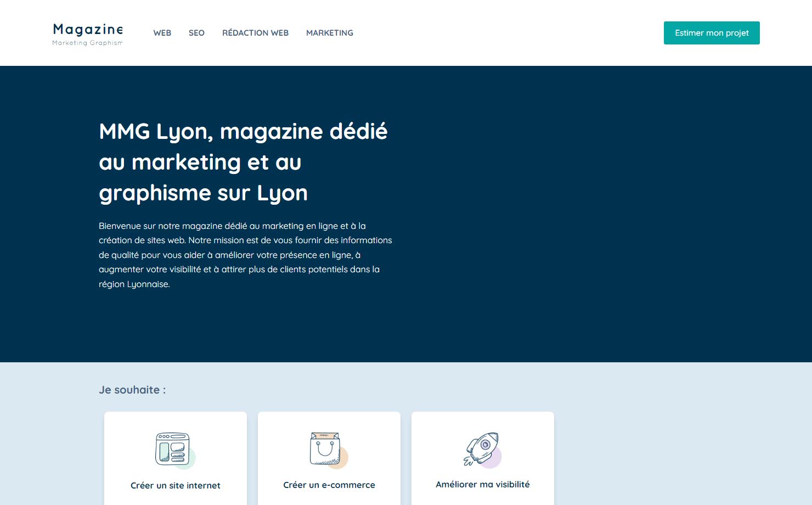
Task: Open the MARKETING menu item
Action: (x=330, y=33)
